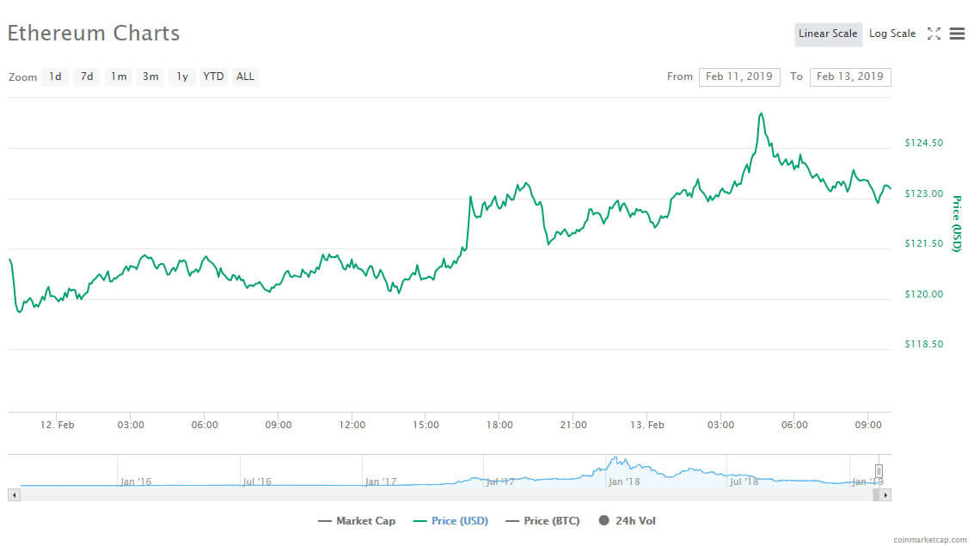980x546 pixels.
Task: Click the Jul '18 navigator label
Action: pos(744,482)
